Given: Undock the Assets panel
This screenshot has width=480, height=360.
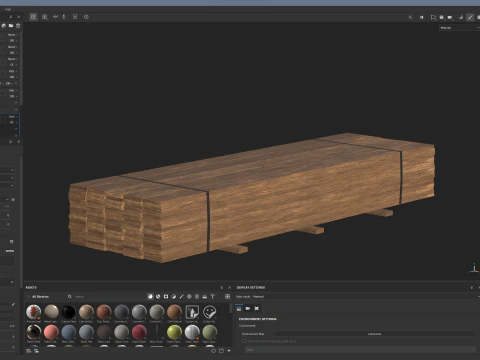Looking at the screenshot, I should [222, 287].
